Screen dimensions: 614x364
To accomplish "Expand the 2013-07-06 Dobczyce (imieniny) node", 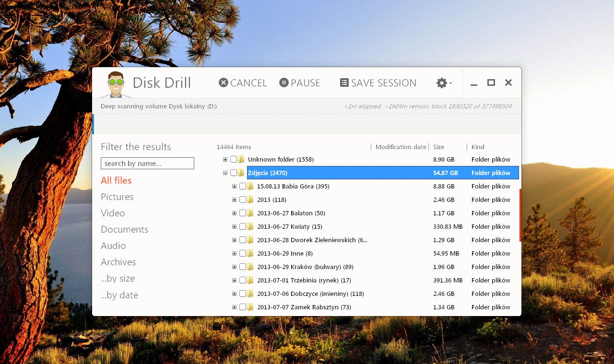I will click(x=234, y=294).
